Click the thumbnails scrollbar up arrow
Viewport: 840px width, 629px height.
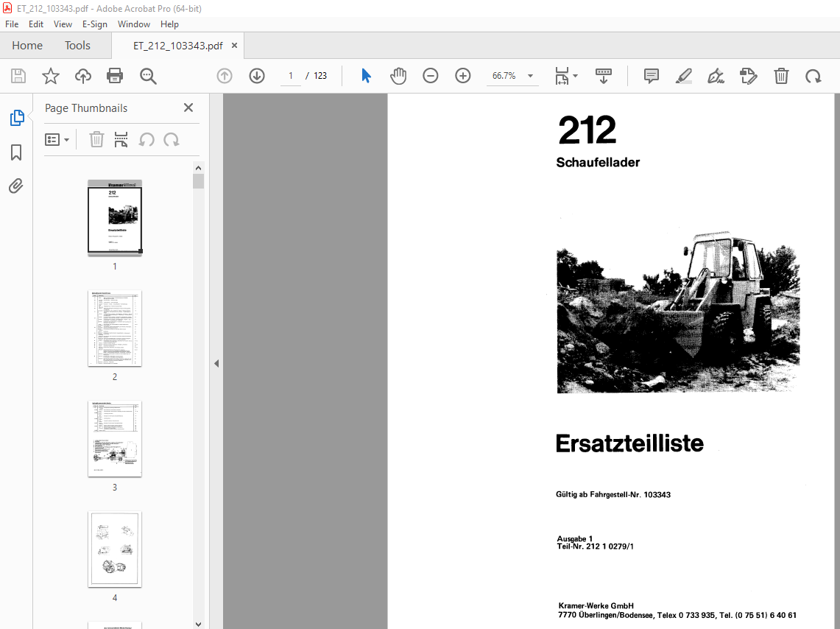pyautogui.click(x=198, y=168)
